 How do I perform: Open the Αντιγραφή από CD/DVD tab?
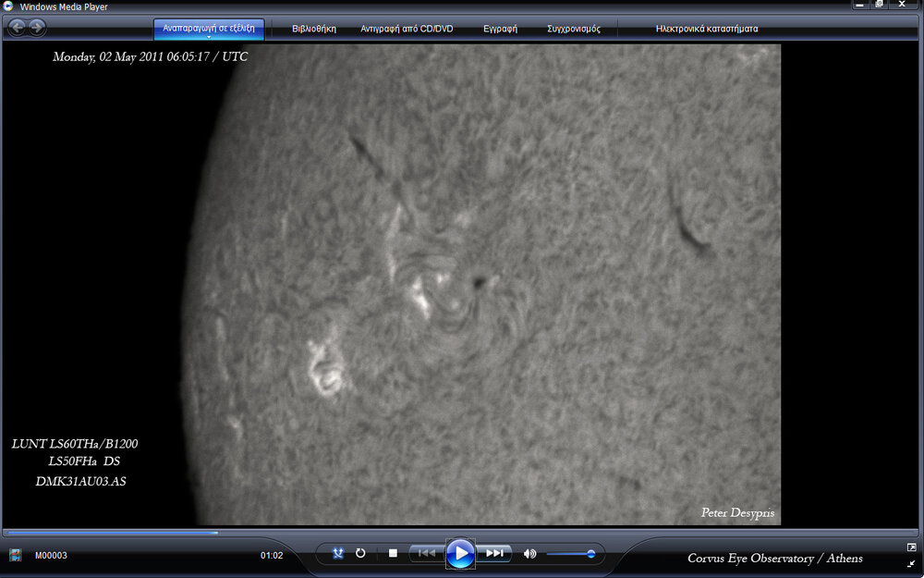pos(407,29)
